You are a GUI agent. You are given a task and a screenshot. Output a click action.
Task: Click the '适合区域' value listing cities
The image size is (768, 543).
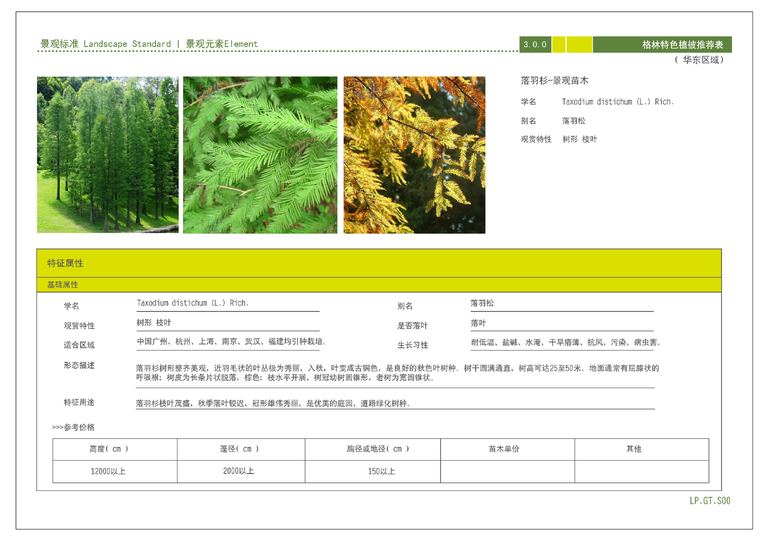click(x=231, y=341)
